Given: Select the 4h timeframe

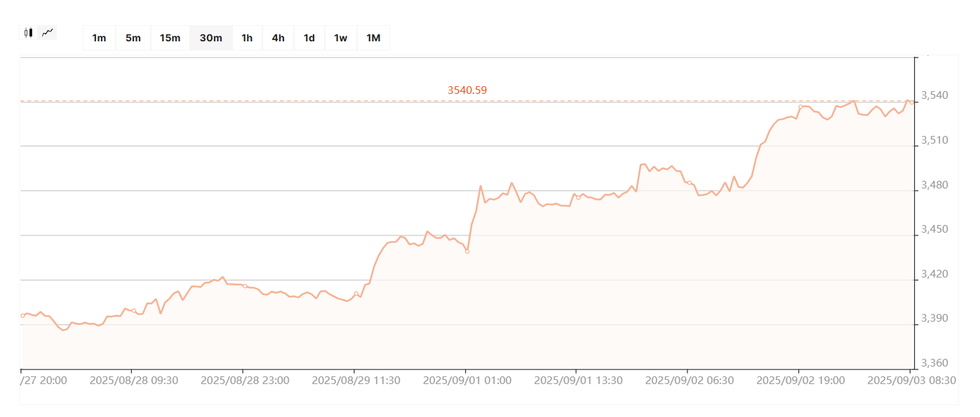Looking at the screenshot, I should [x=278, y=38].
